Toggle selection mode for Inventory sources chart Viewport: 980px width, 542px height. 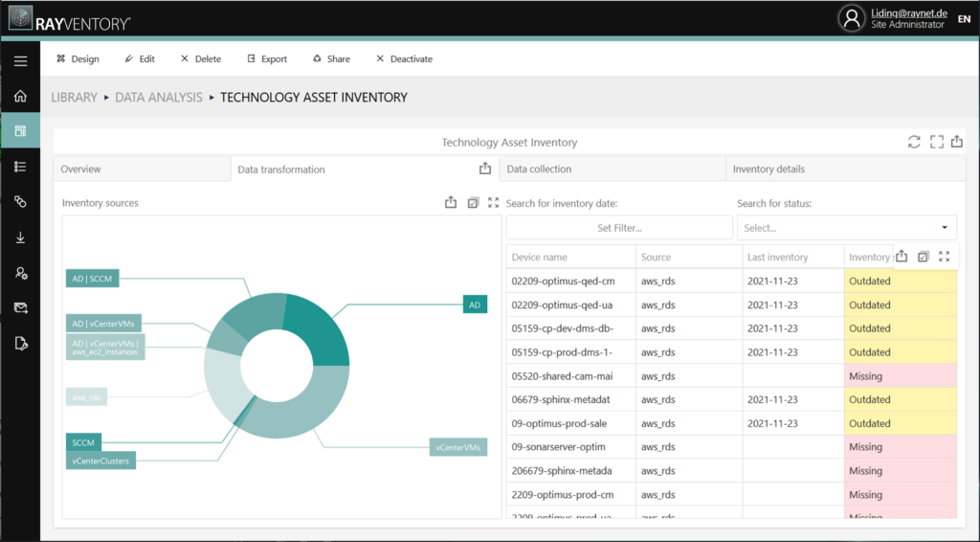click(473, 203)
